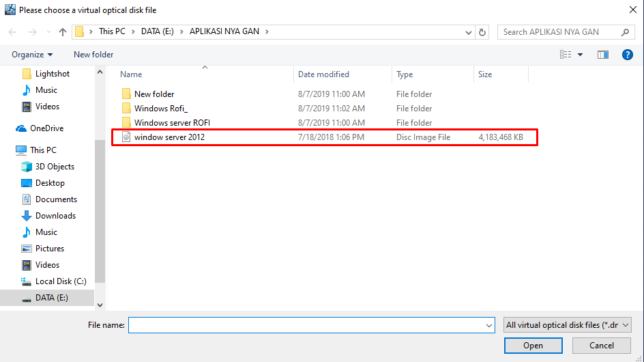
Task: Click the 7/18/2018 1:06 PM date cell
Action: coord(331,137)
